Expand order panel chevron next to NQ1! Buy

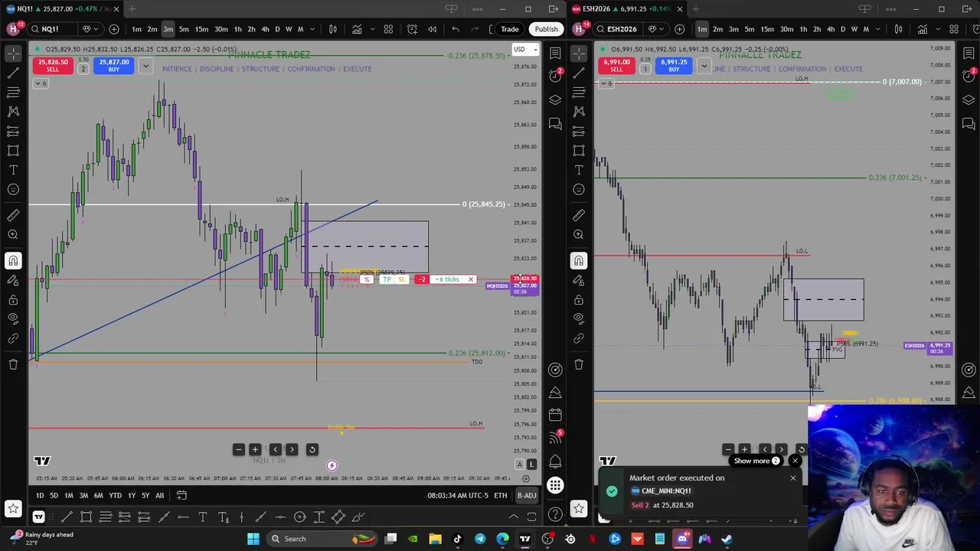pos(145,66)
